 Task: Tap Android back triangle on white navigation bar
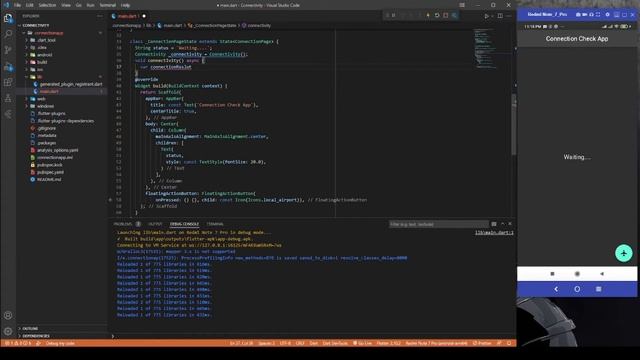point(602,274)
